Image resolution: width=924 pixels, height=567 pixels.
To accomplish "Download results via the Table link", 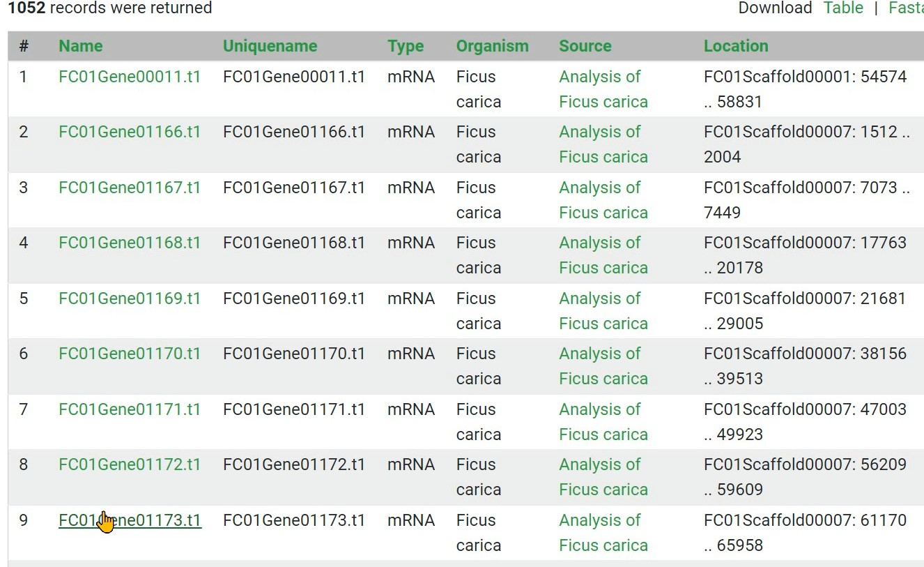I will (843, 8).
